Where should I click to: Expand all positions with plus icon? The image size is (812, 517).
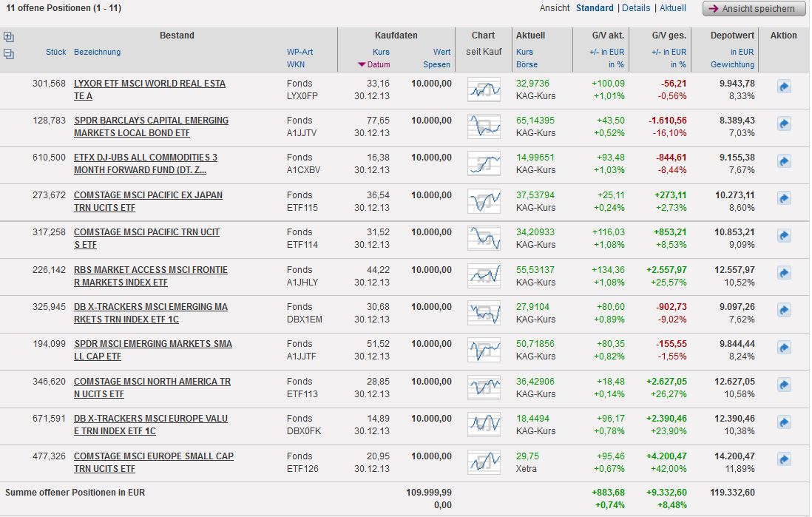tap(9, 37)
